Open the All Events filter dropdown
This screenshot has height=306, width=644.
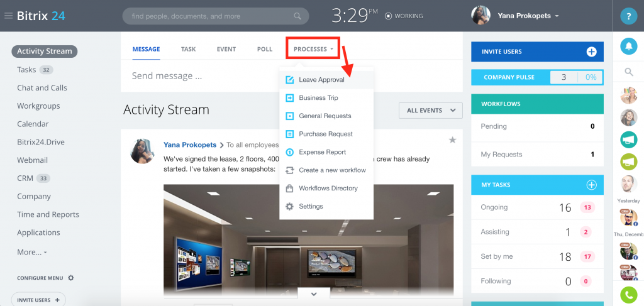point(431,111)
